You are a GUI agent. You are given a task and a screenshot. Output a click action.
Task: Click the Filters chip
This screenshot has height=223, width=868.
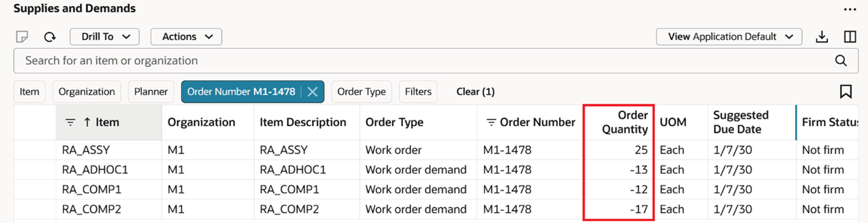pos(418,91)
